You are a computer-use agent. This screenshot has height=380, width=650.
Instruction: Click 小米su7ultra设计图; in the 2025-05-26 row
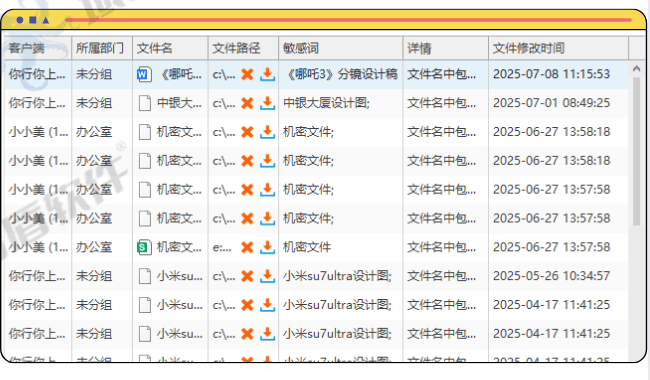point(337,276)
